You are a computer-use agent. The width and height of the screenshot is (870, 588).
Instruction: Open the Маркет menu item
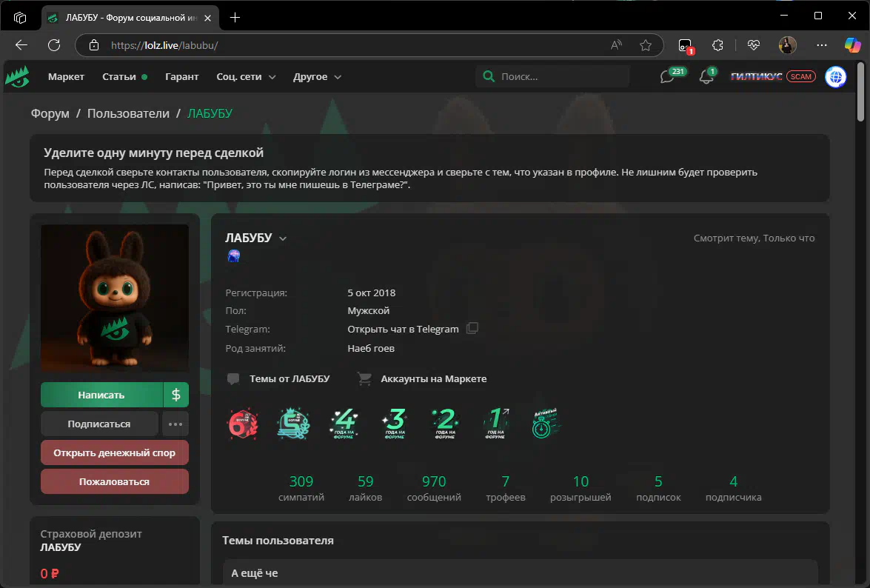(66, 76)
